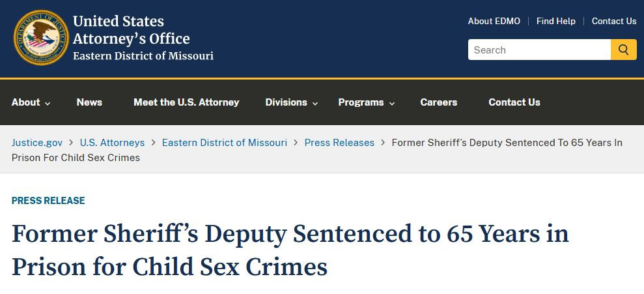
Task: Navigate to U.S. Attorneys breadcrumb
Action: [112, 142]
